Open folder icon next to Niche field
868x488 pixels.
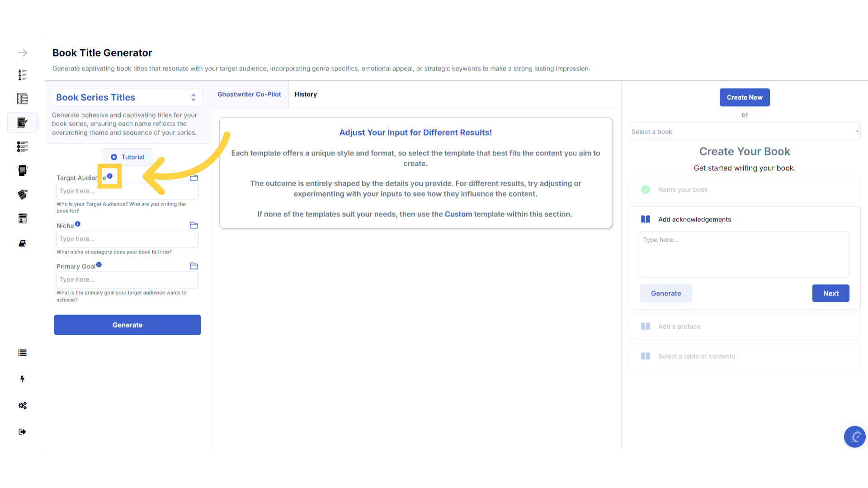(194, 225)
